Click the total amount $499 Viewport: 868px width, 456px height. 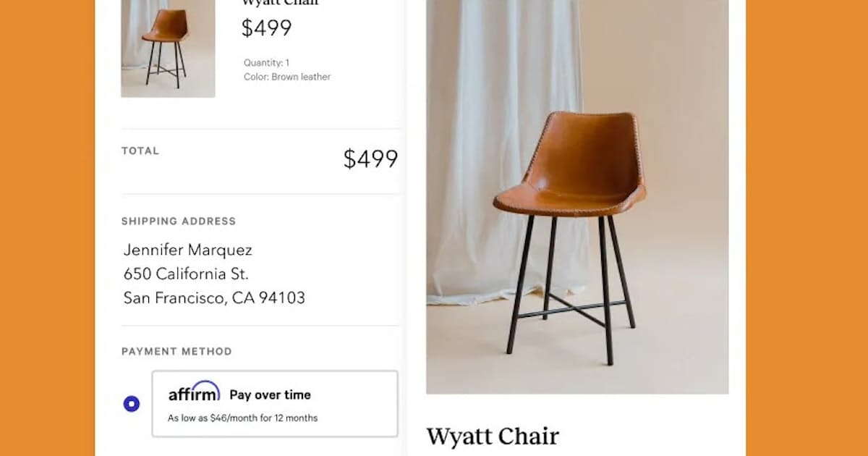[x=370, y=159]
